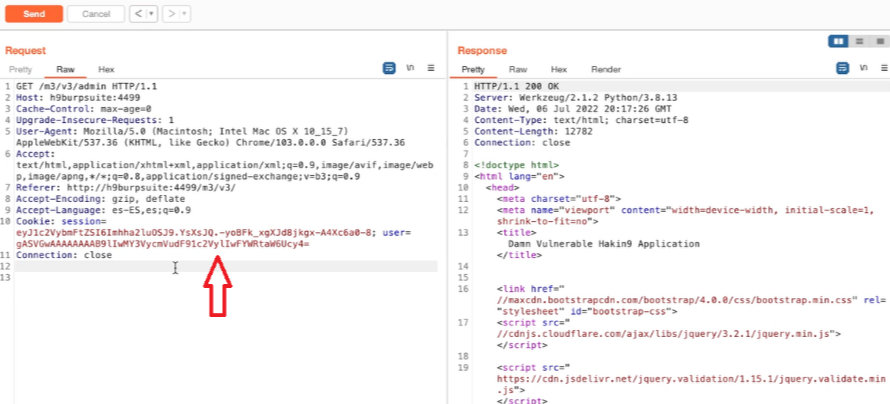Open the Response panel options menu
The image size is (890, 404).
[x=884, y=68]
